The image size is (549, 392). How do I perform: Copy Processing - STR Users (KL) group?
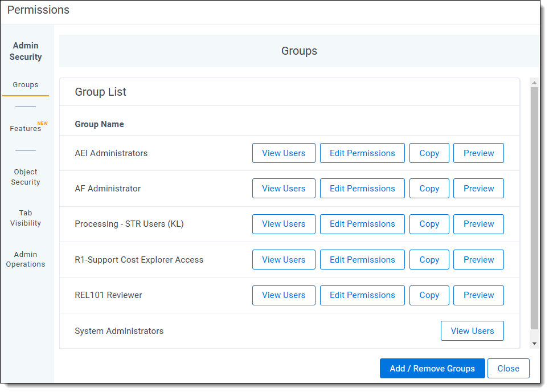click(429, 224)
